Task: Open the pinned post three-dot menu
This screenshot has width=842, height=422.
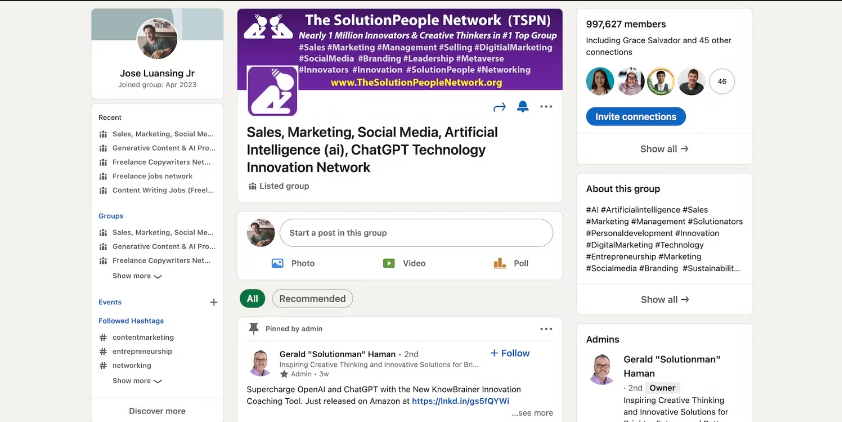Action: [x=546, y=328]
